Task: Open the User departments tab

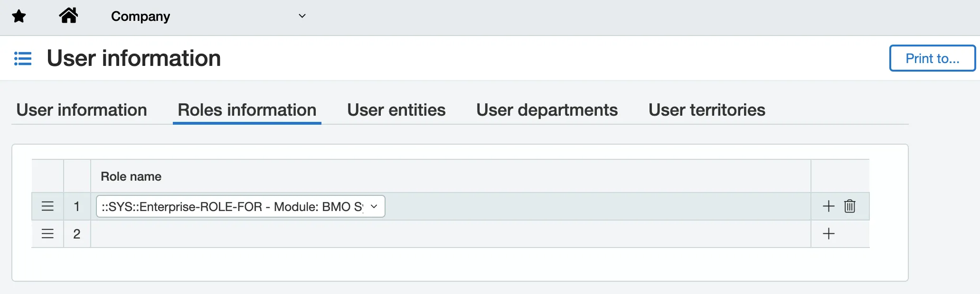Action: (x=547, y=110)
